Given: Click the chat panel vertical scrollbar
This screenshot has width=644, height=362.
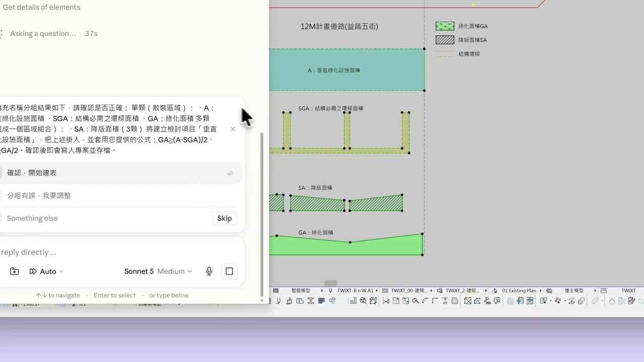Looking at the screenshot, I should 261,215.
